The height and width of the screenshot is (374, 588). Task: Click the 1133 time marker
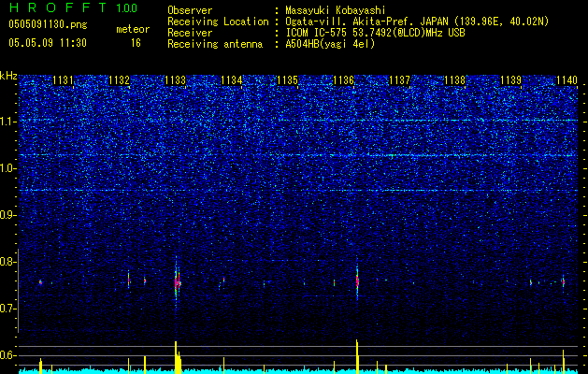coord(175,80)
